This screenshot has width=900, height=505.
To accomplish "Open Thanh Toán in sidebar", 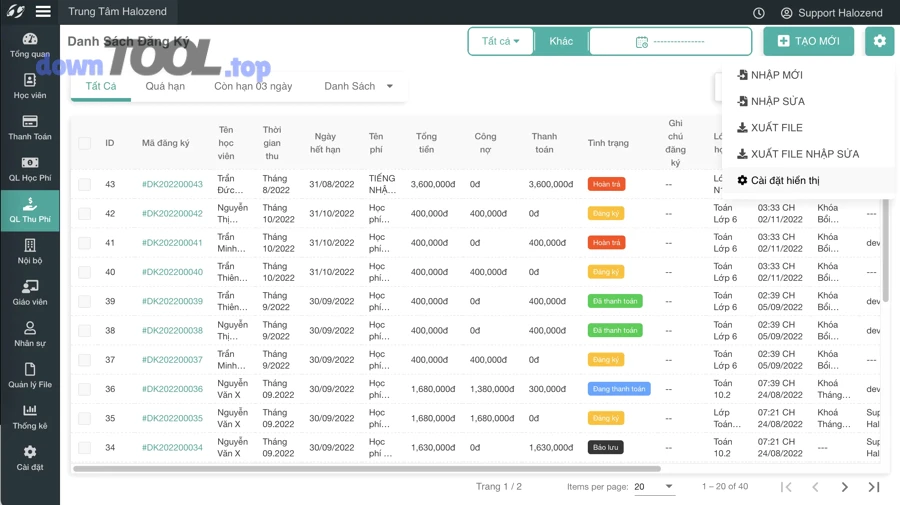I will [x=30, y=128].
